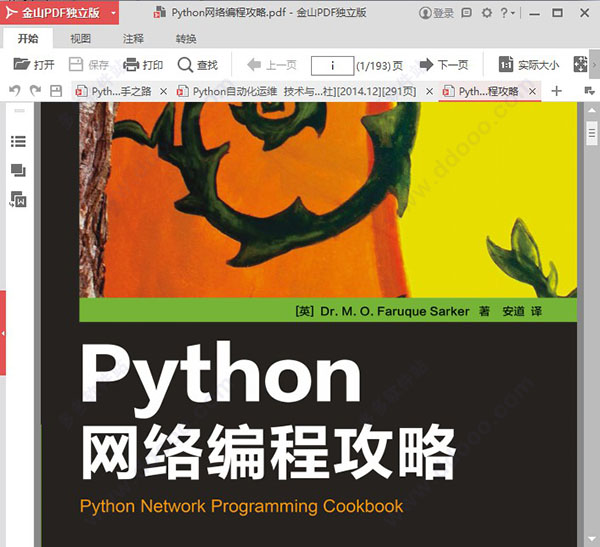Click the (1/193)页 page count text

pyautogui.click(x=380, y=66)
